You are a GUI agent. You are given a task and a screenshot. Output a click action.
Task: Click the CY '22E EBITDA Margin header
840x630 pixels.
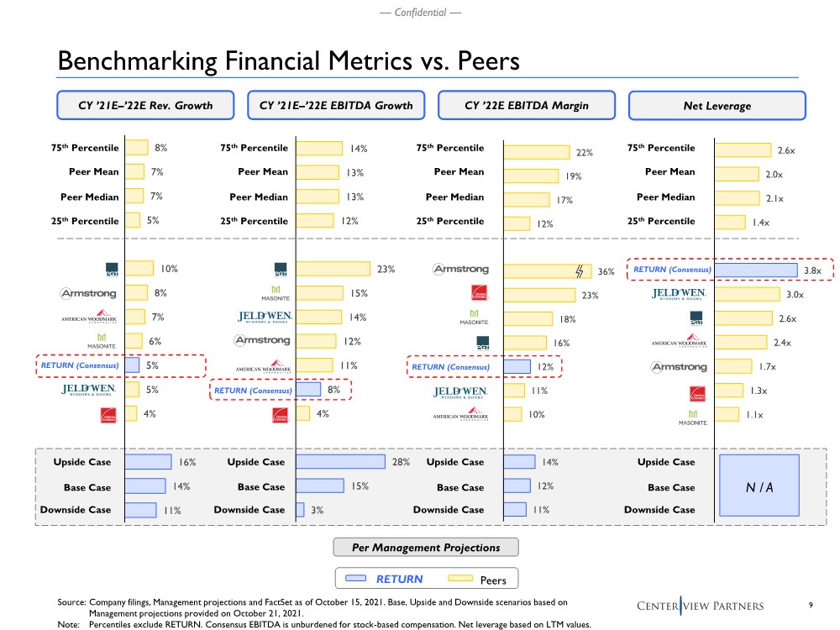click(526, 106)
